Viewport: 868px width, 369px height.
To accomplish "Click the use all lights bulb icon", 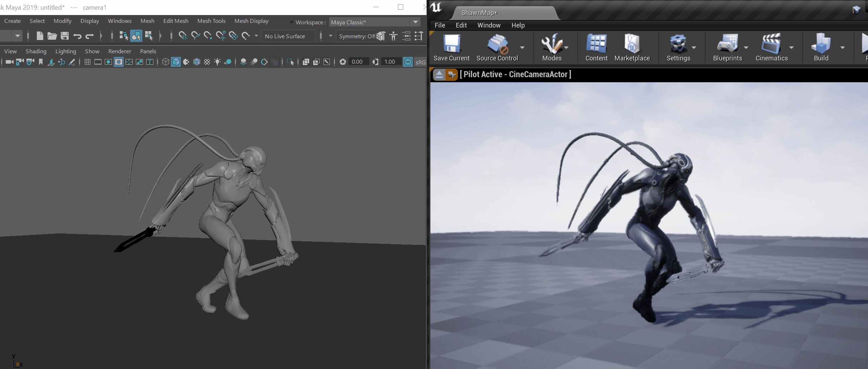I will point(217,62).
